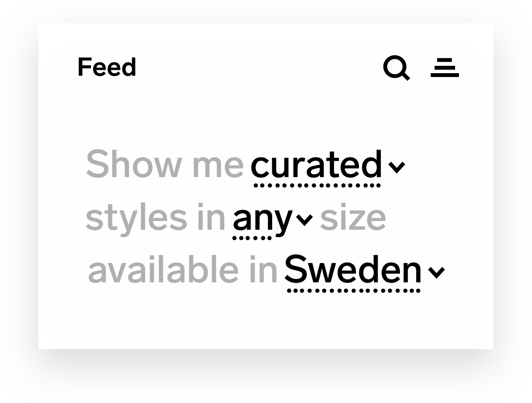Open the stacked-lines menu icon
The height and width of the screenshot is (403, 532).
point(444,68)
